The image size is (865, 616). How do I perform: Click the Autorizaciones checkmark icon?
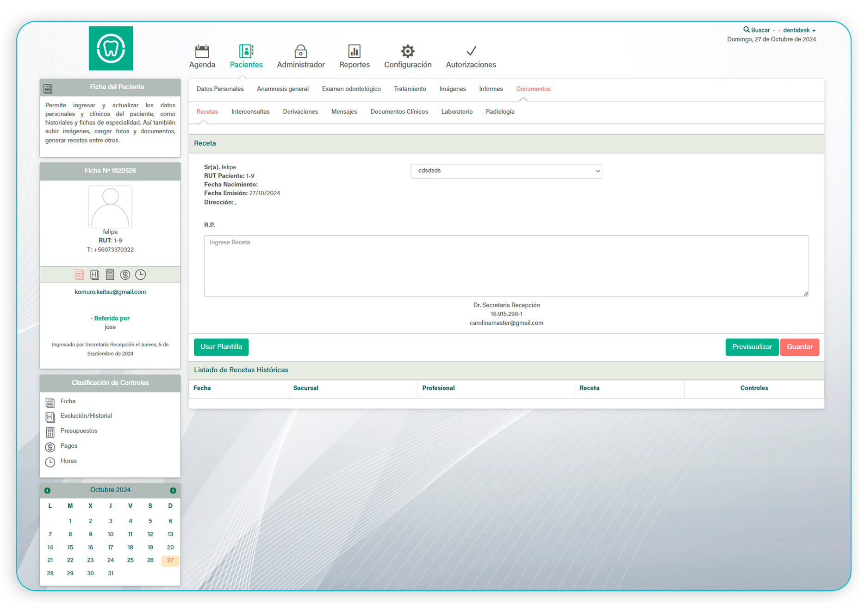(x=471, y=51)
